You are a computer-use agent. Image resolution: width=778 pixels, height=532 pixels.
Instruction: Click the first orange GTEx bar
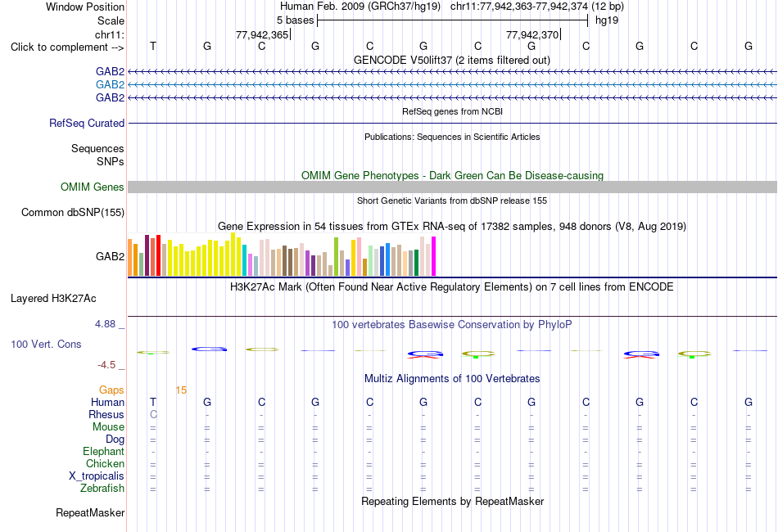click(x=130, y=257)
